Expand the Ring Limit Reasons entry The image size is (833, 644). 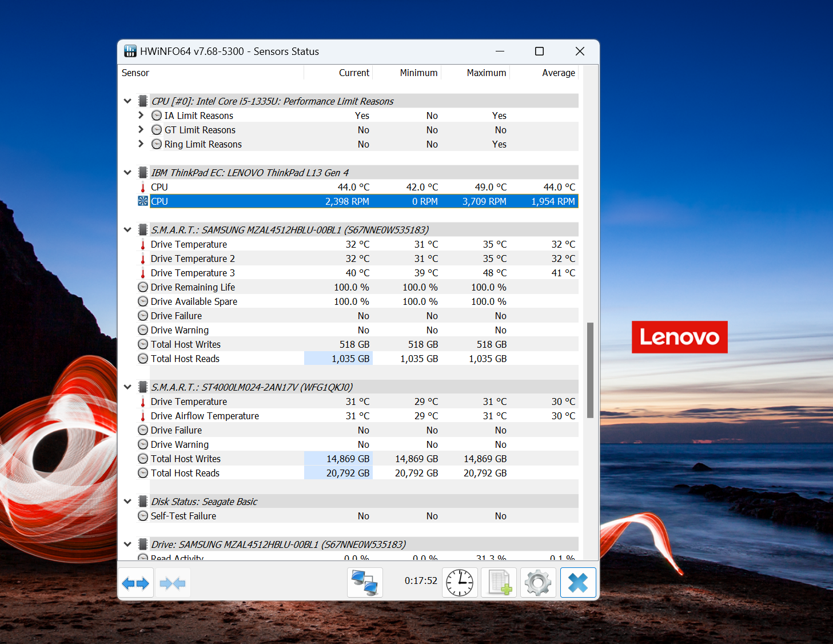tap(141, 144)
